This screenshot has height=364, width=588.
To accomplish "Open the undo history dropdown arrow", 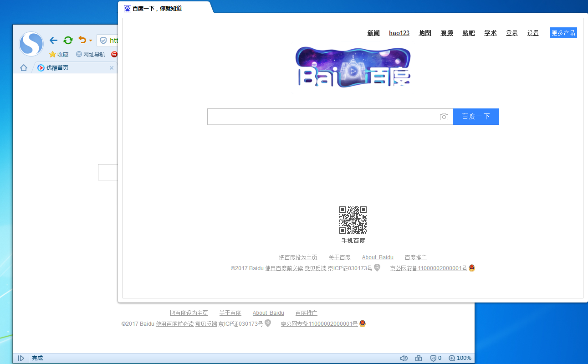I will pyautogui.click(x=90, y=40).
